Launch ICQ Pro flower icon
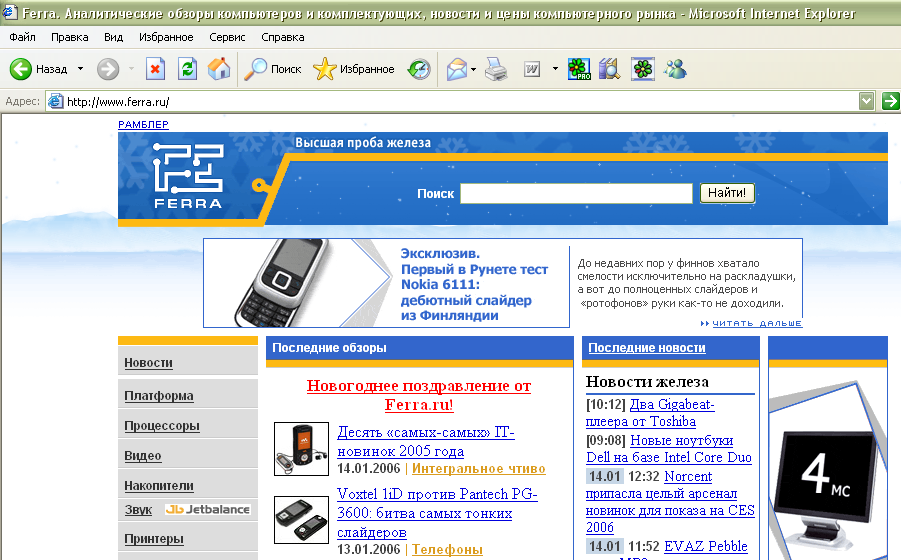The height and width of the screenshot is (560, 901). click(579, 69)
